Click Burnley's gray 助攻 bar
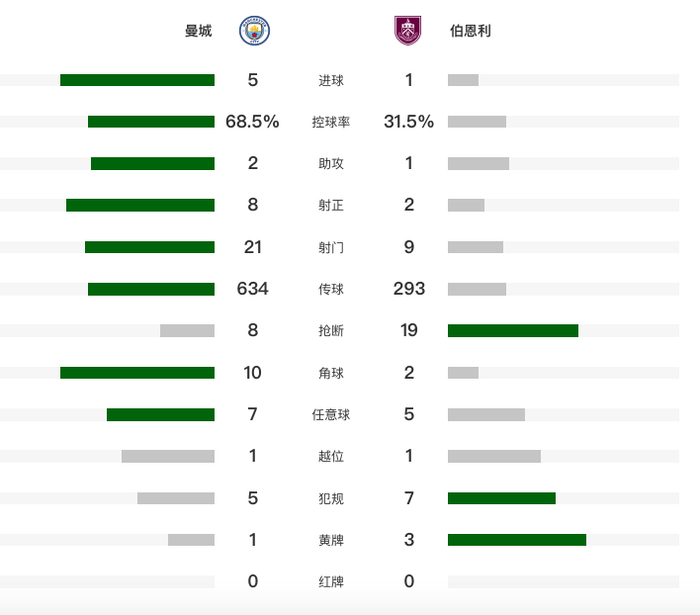Image resolution: width=700 pixels, height=615 pixels. pyautogui.click(x=478, y=164)
